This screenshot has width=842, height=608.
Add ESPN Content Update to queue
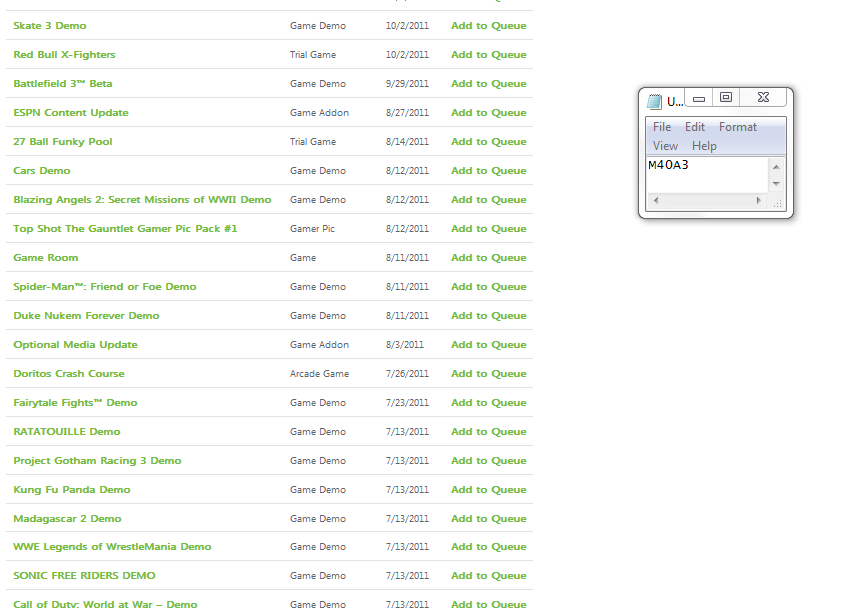[x=489, y=113]
